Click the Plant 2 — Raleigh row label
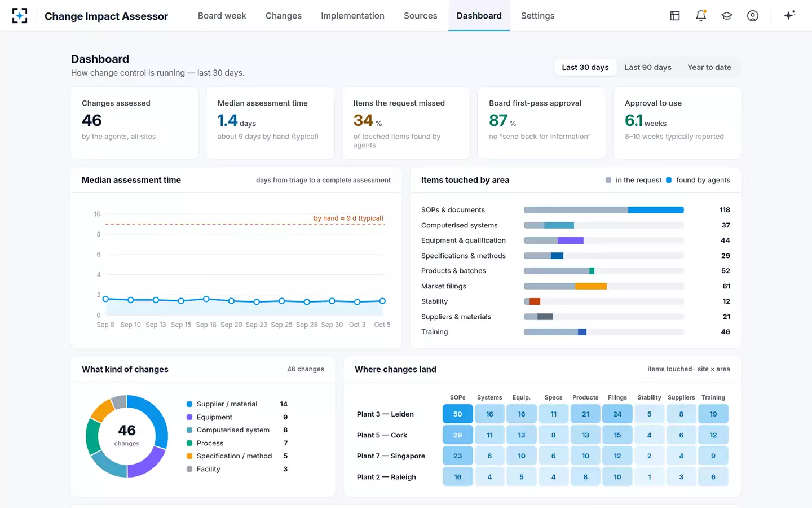Screen dimensions: 812x508 click(386, 477)
